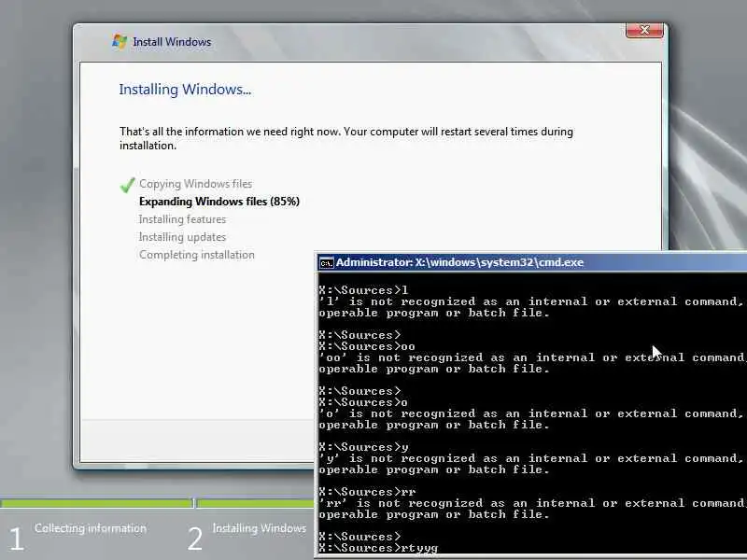Click 'Collecting information' stage label

(x=91, y=528)
